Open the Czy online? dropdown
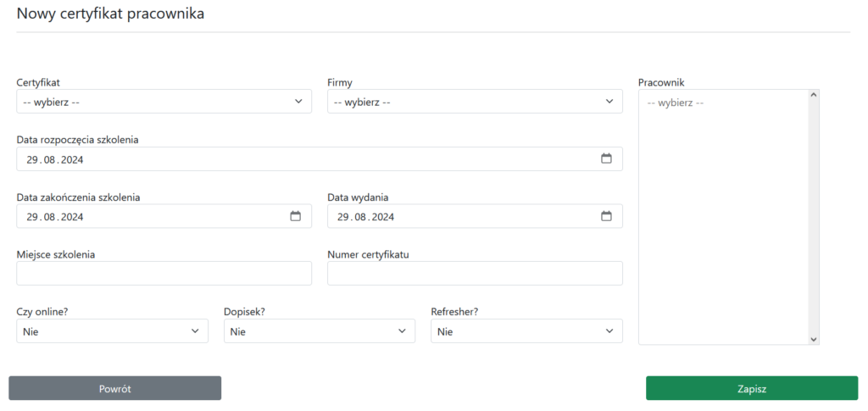Viewport: 868px width, 411px height. [113, 330]
